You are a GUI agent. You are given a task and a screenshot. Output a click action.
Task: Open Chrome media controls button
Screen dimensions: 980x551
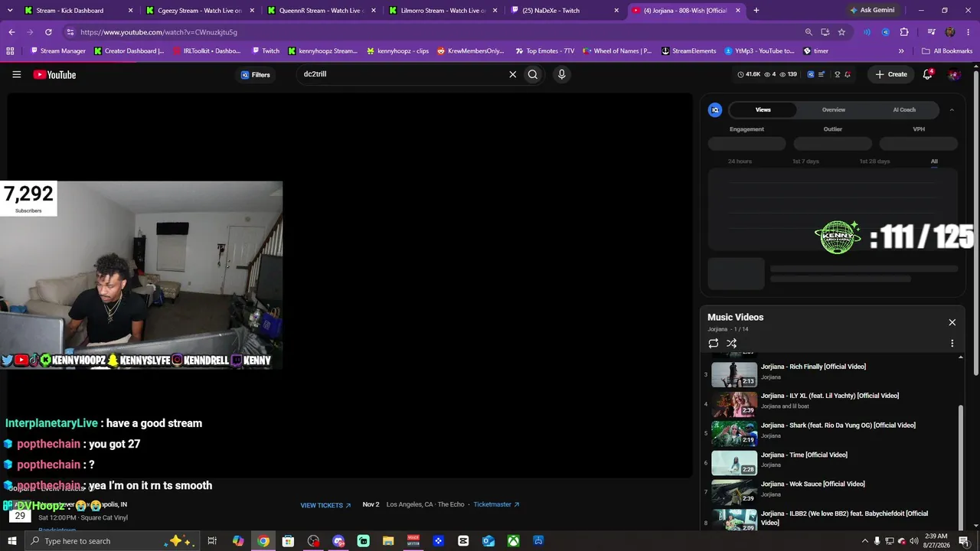point(931,32)
